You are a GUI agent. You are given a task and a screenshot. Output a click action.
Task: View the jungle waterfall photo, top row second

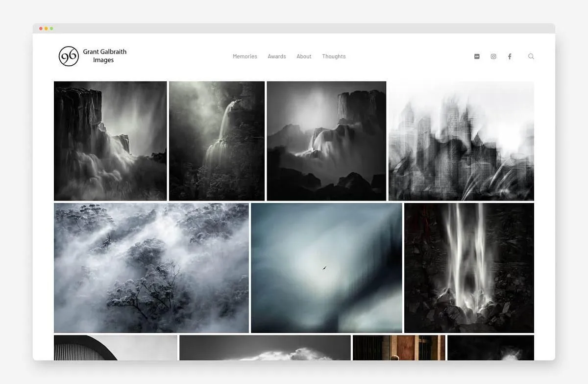[x=217, y=141]
